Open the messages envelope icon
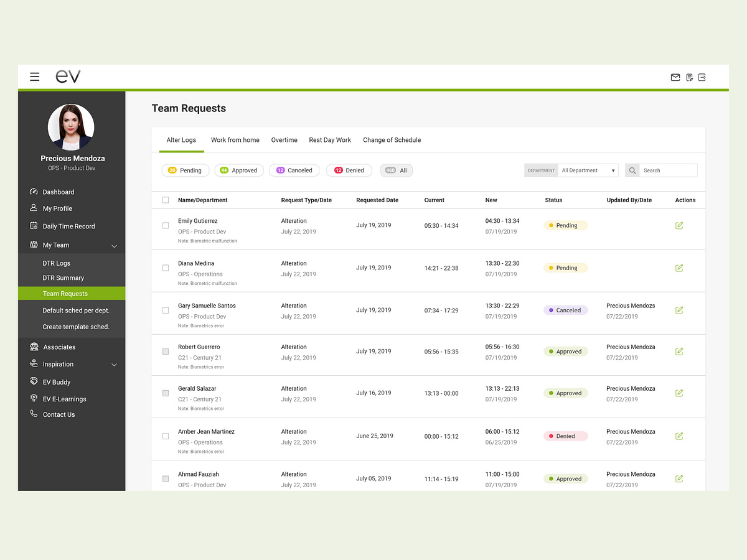 tap(675, 77)
